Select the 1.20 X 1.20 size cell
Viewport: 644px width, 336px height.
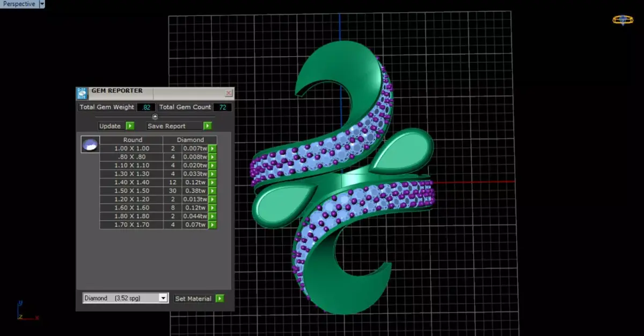[x=131, y=199]
